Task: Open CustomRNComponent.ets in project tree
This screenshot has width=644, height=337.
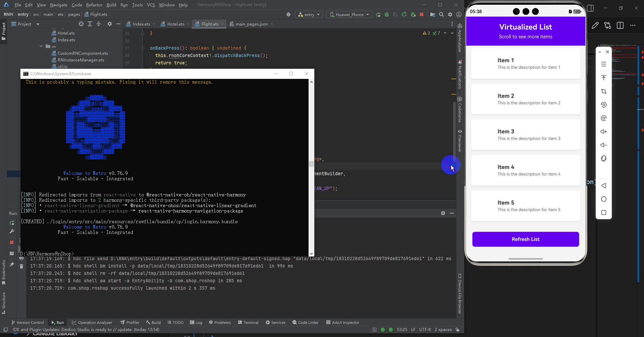Action: 83,53
